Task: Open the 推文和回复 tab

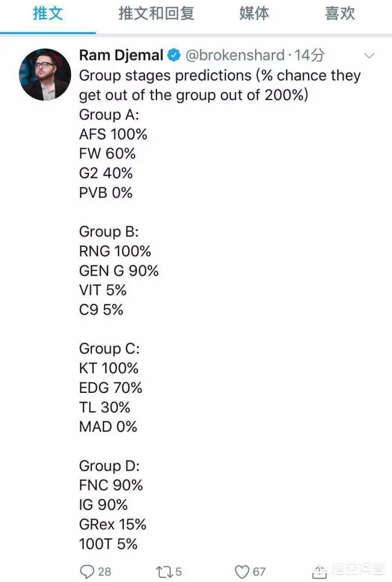Action: [156, 13]
